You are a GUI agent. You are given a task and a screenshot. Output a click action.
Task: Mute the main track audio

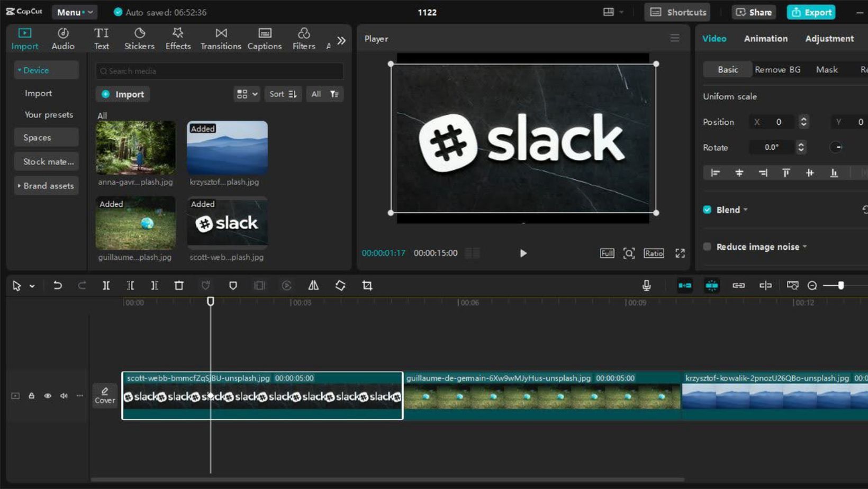point(64,396)
